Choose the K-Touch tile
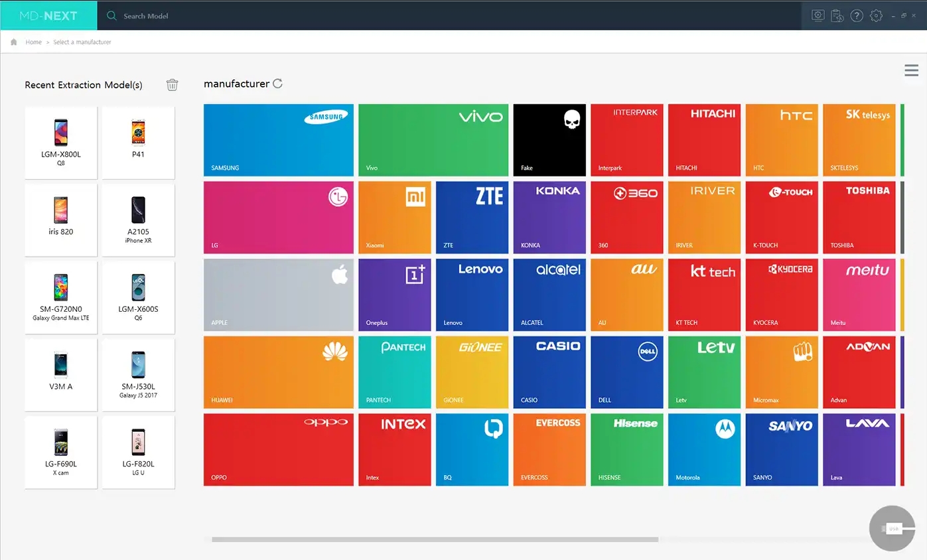This screenshot has width=927, height=560. [782, 218]
